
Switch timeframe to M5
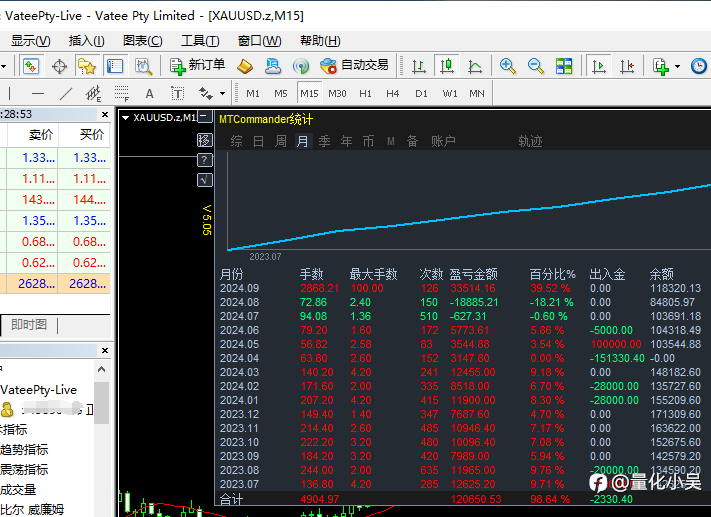click(x=281, y=94)
